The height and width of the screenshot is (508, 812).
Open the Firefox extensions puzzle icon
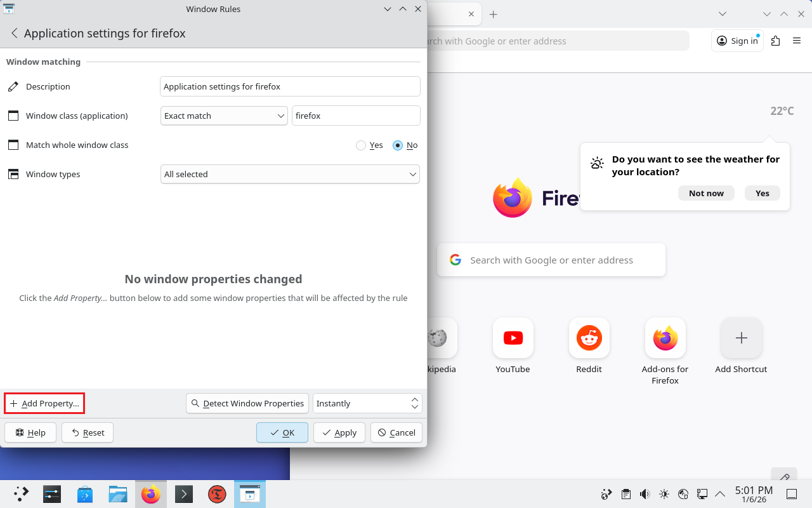coord(775,41)
